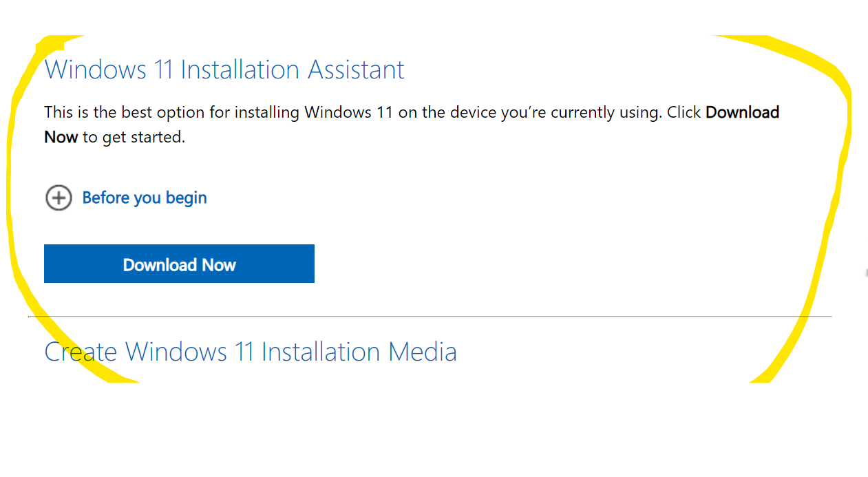The image size is (868, 477).
Task: Click the small scrollbar mark at the right edge
Action: [866, 273]
